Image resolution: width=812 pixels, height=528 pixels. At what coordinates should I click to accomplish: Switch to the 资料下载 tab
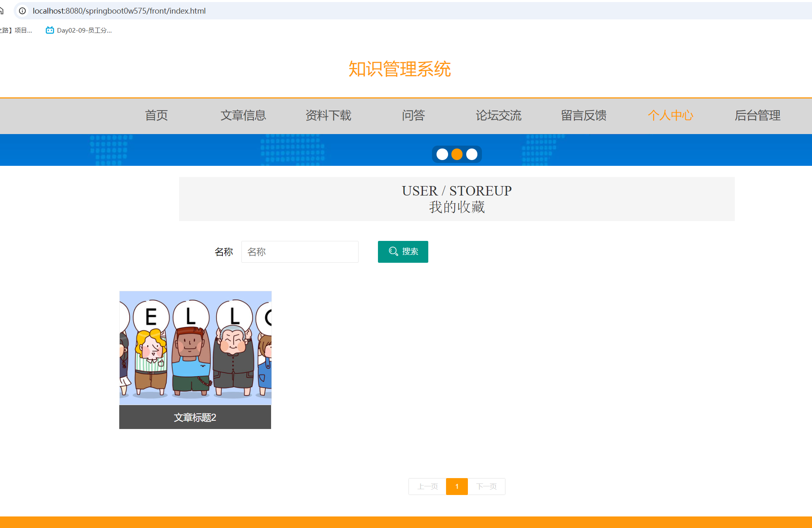point(328,116)
